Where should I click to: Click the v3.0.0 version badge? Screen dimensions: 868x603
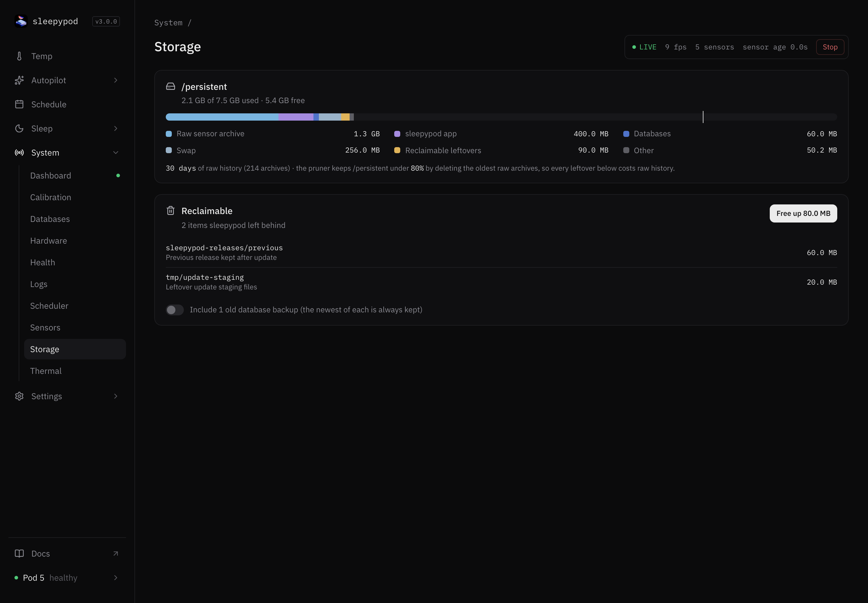tap(106, 21)
